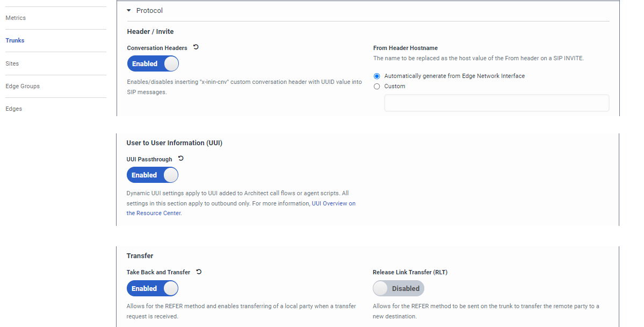Select Automatically generate from Edge Network Interface
This screenshot has width=644, height=327.
[377, 76]
